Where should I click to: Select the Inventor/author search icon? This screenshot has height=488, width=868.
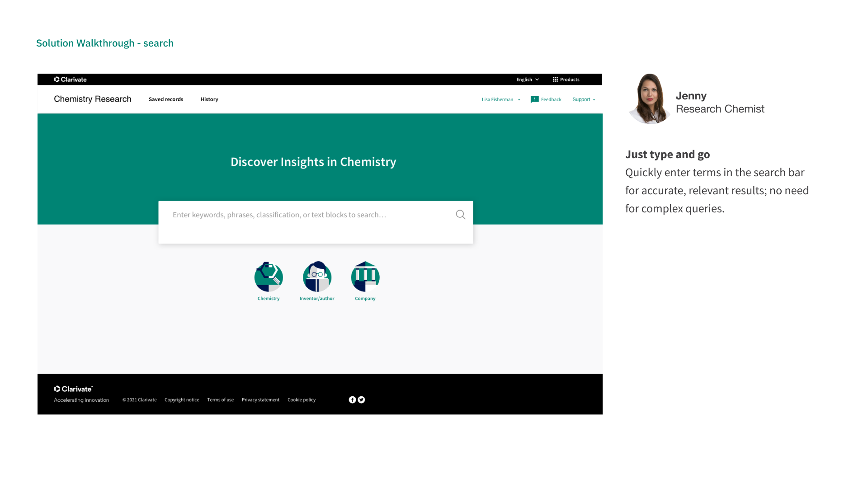(x=317, y=277)
